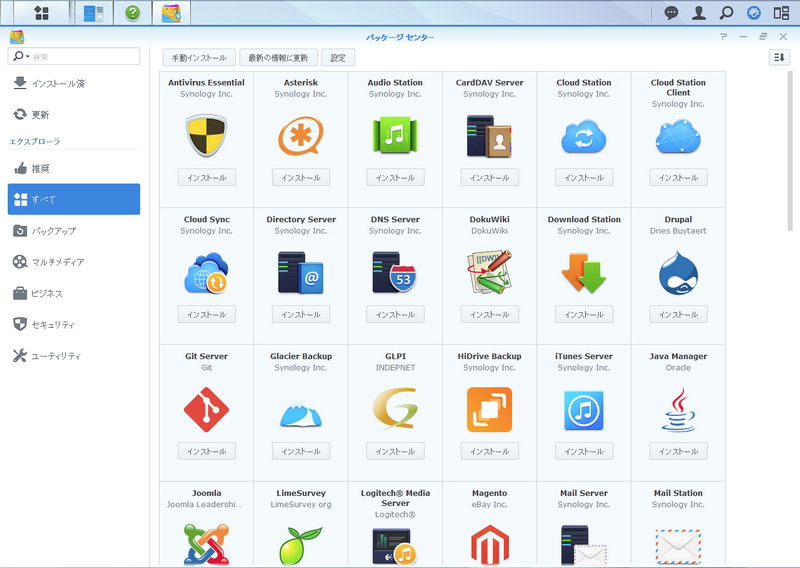This screenshot has width=800, height=568.
Task: Click the Mail Server package title
Action: 584,493
